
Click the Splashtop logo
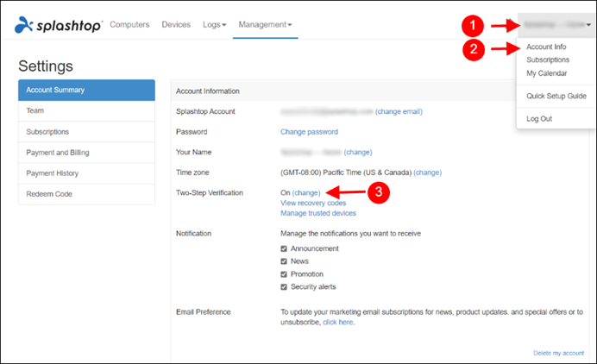click(x=59, y=25)
